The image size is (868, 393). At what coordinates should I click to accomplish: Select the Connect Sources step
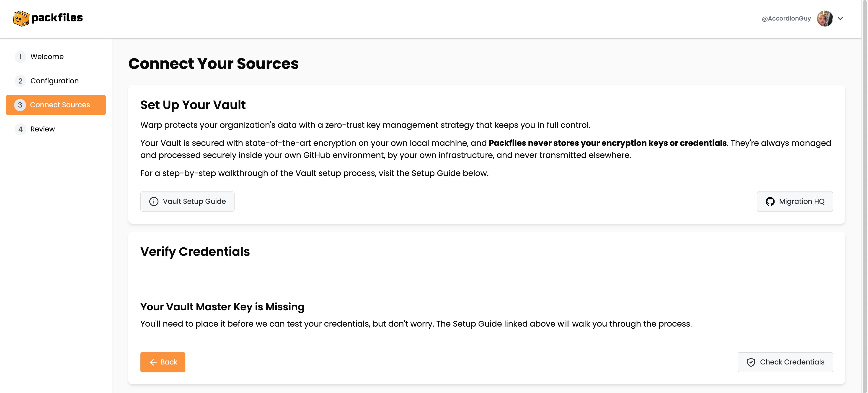pyautogui.click(x=56, y=105)
